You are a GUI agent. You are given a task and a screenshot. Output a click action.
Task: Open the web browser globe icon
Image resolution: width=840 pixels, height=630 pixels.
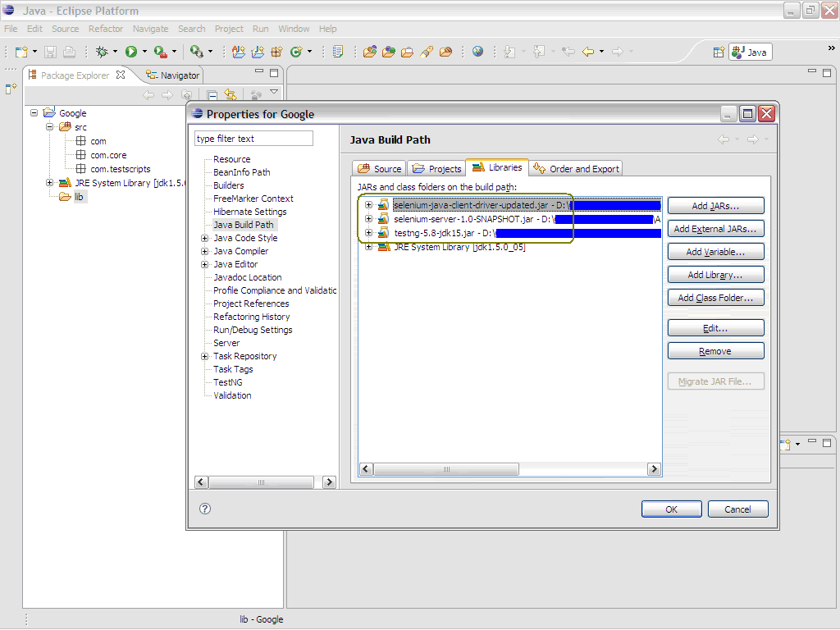[x=478, y=52]
